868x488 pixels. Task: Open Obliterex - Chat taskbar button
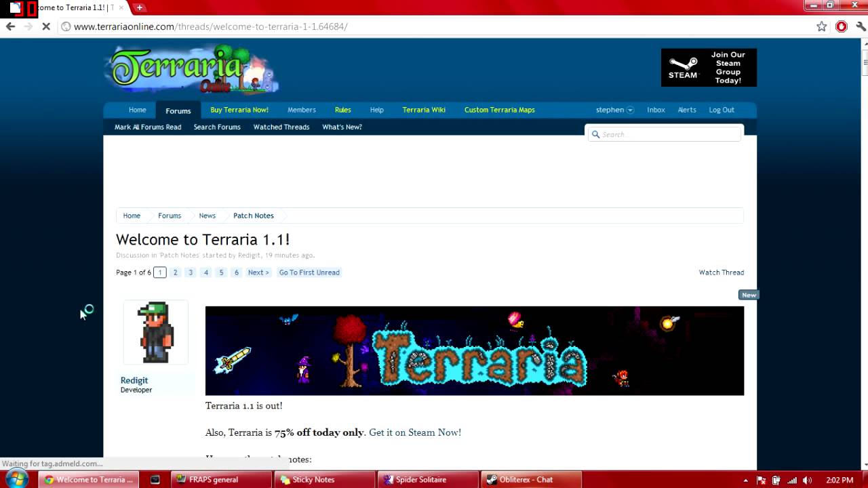coord(532,479)
